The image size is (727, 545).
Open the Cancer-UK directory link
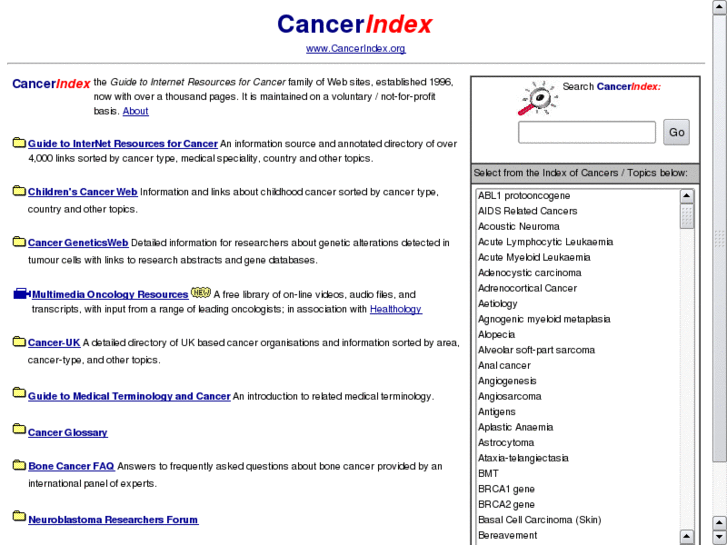pyautogui.click(x=54, y=343)
